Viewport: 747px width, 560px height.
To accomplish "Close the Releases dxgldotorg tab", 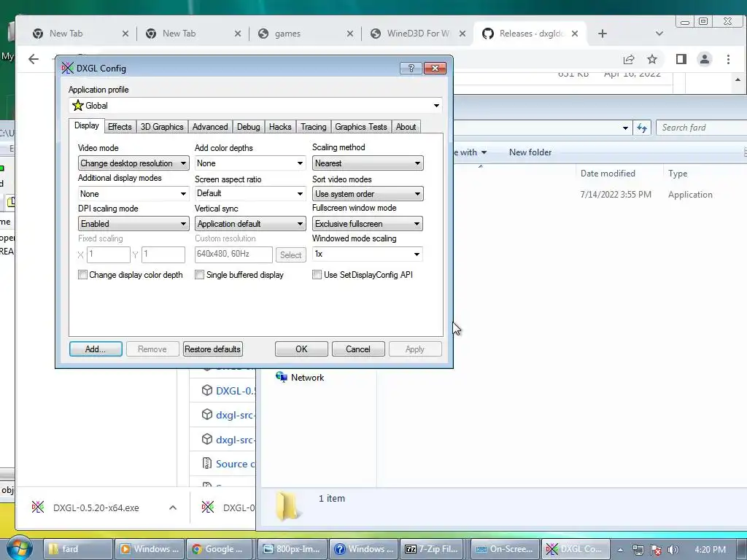I will [575, 34].
